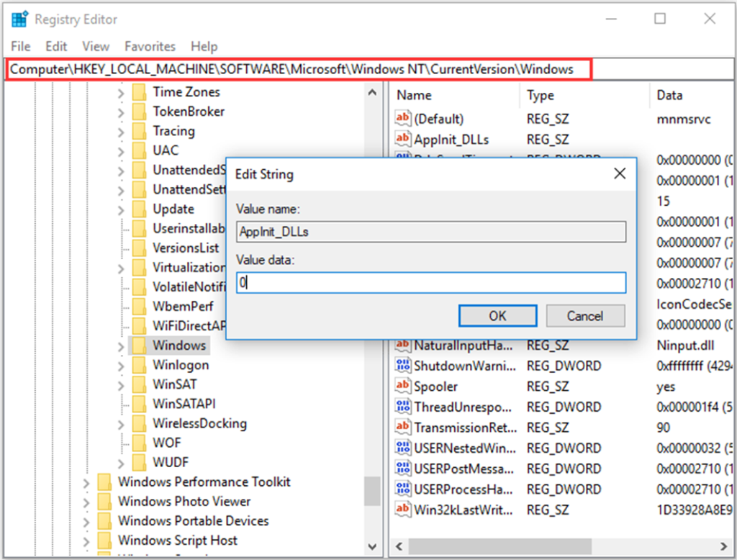Expand the Windows Script Host key
This screenshot has width=737, height=560.
(x=86, y=541)
